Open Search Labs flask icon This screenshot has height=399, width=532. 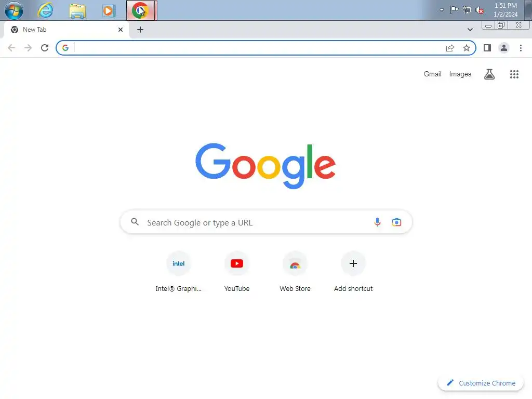[x=489, y=74]
